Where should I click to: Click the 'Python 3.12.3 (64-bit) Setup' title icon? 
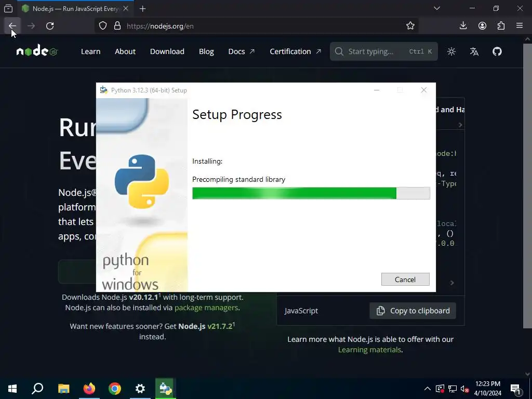click(104, 90)
